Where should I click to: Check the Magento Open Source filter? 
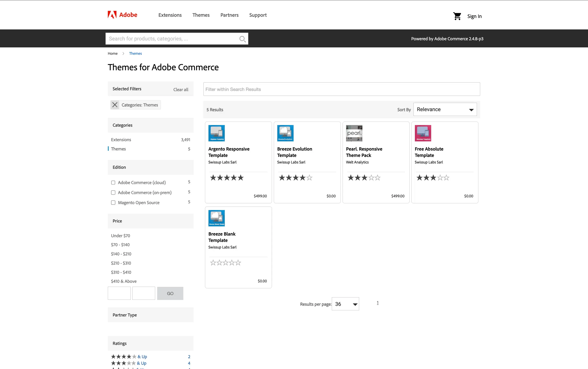pyautogui.click(x=113, y=202)
